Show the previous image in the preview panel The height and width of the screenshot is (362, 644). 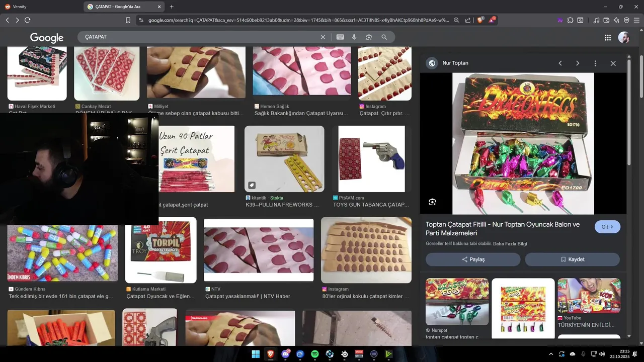coord(560,63)
